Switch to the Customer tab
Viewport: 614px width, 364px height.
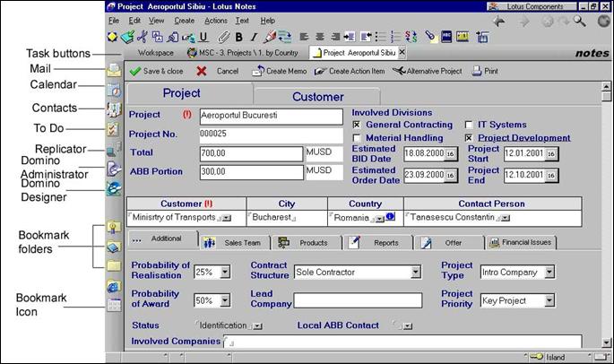point(318,96)
